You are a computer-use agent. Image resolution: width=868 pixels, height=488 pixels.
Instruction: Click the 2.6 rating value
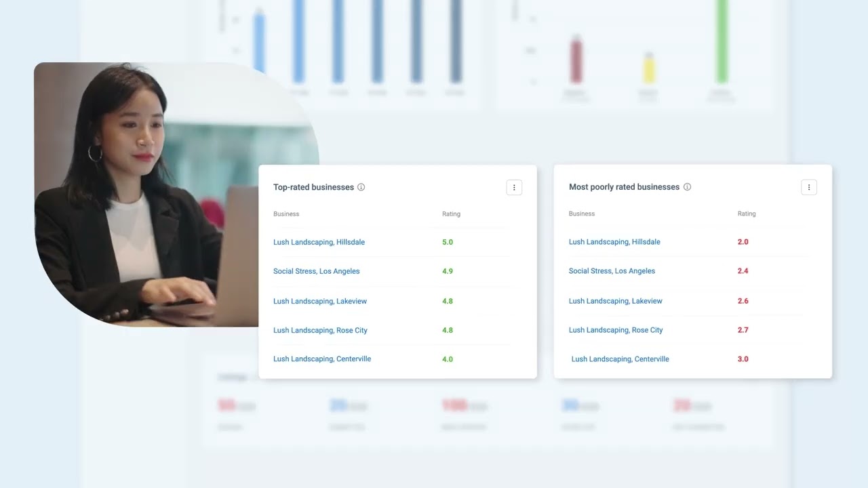tap(743, 300)
